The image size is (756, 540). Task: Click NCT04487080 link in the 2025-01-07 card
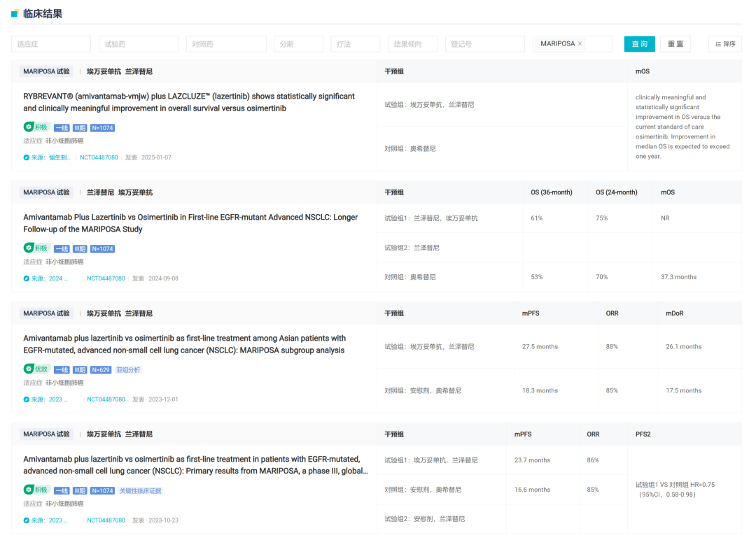99,157
